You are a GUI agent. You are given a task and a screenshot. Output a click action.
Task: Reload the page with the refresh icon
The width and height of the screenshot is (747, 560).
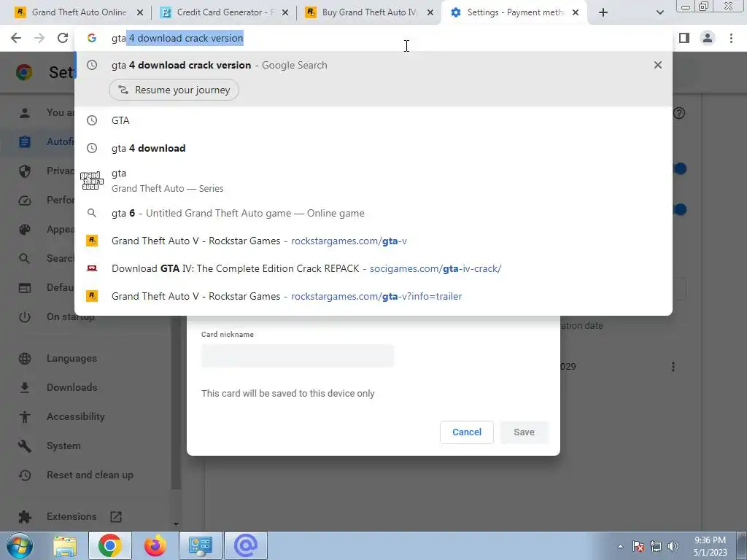click(63, 38)
